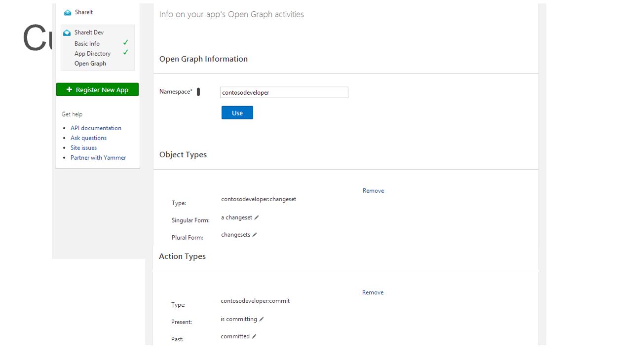Open the API documentation link
Image resolution: width=644 pixels, height=362 pixels.
pyautogui.click(x=96, y=128)
